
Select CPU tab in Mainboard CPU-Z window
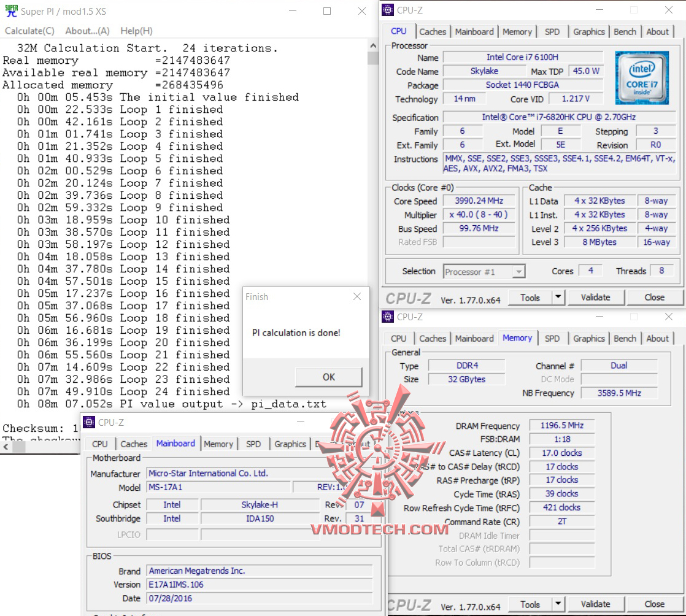[x=99, y=444]
